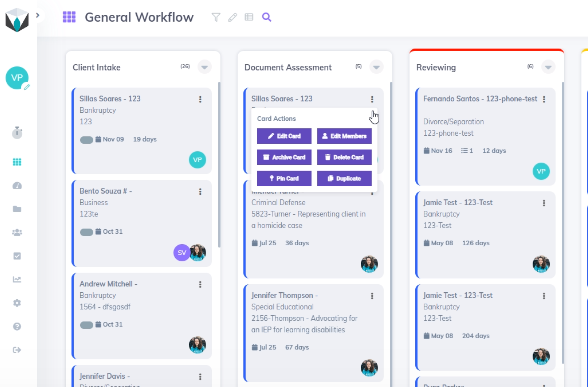This screenshot has height=387, width=588.
Task: Expand the Client Intake column dropdown
Action: tap(204, 67)
